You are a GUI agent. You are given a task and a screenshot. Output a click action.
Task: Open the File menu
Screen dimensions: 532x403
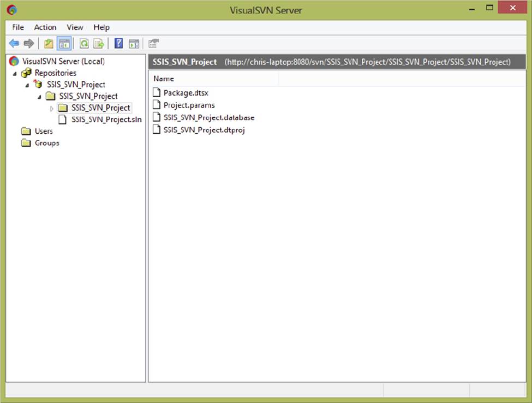coord(18,27)
